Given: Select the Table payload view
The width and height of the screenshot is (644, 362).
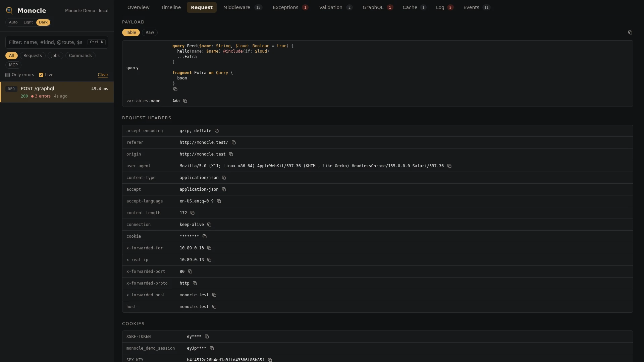Looking at the screenshot, I should tap(131, 33).
